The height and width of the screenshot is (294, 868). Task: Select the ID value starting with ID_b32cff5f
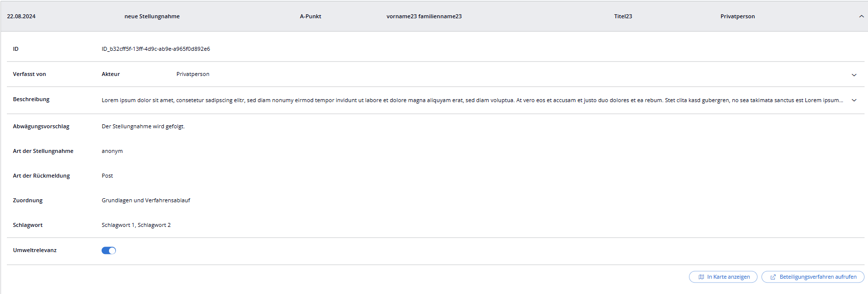(156, 49)
